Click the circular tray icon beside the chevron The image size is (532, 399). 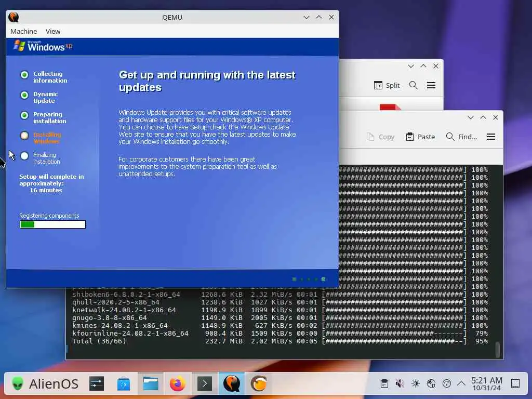click(446, 384)
